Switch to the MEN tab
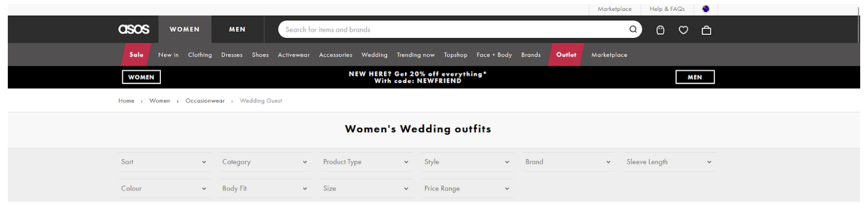 pos(237,29)
